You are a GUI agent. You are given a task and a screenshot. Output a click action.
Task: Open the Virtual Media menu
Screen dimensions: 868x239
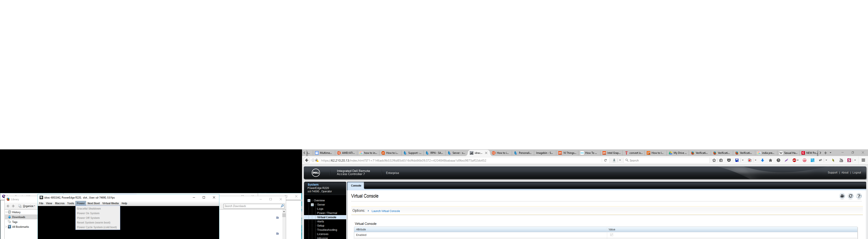[x=111, y=203]
